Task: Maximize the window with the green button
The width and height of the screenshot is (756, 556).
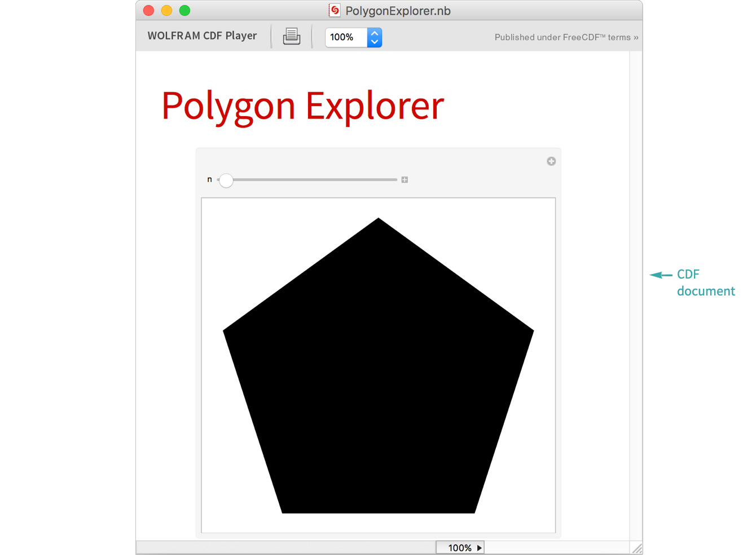Action: (184, 10)
